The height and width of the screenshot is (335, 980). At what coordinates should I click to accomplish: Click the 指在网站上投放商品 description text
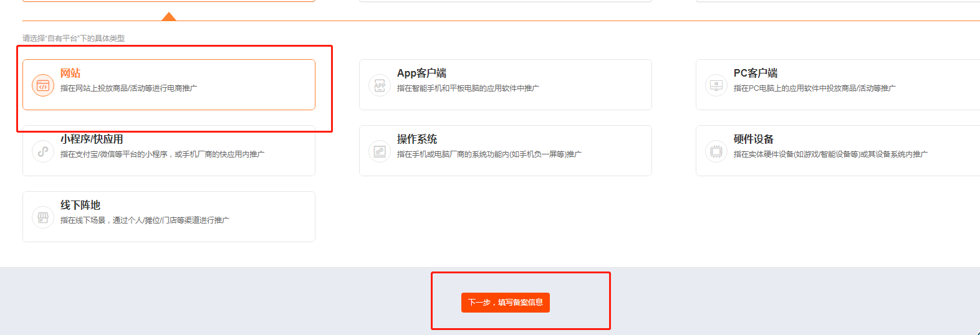[x=128, y=88]
